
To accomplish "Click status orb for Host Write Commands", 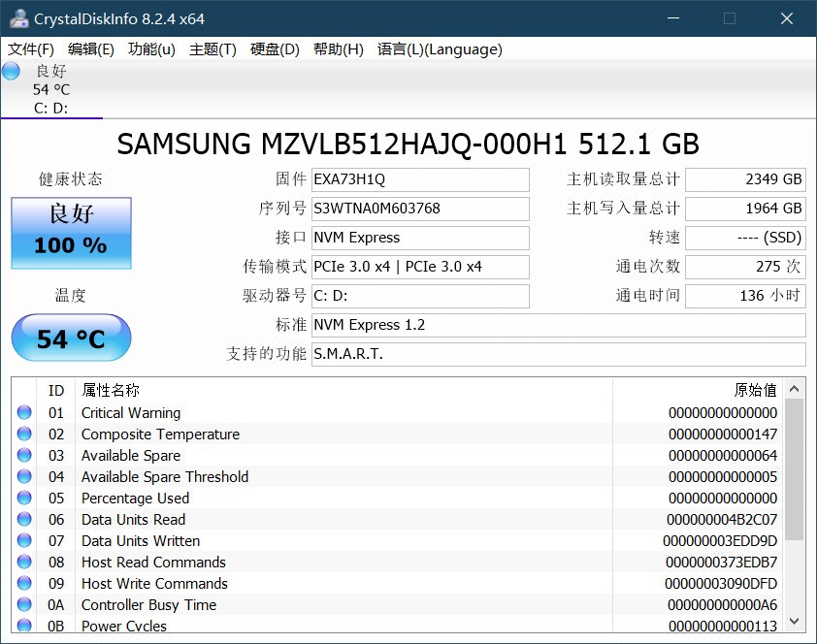I will click(24, 584).
